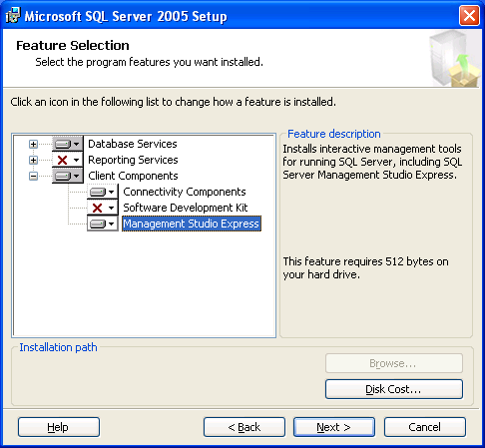The height and width of the screenshot is (448, 485).
Task: Click Software Development Kit red X icon
Action: pos(103,208)
